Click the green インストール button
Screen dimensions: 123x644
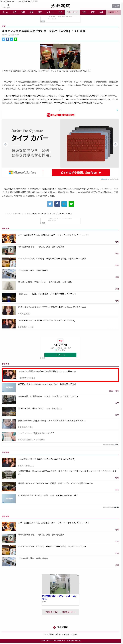click(x=60, y=355)
